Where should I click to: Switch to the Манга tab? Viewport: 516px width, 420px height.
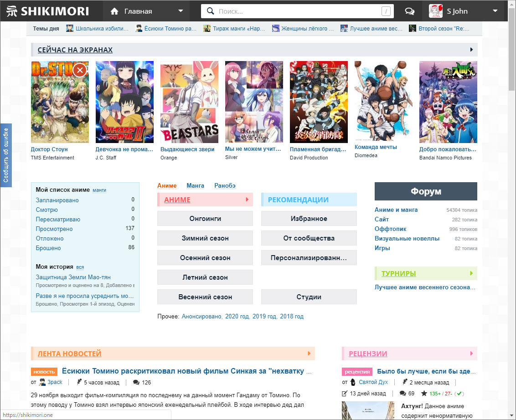click(x=195, y=185)
